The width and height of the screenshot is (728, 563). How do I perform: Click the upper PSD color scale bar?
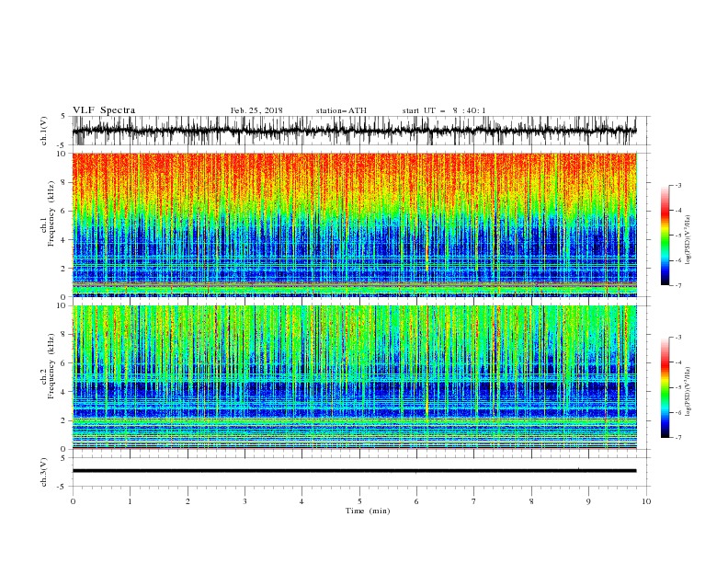[x=665, y=236]
